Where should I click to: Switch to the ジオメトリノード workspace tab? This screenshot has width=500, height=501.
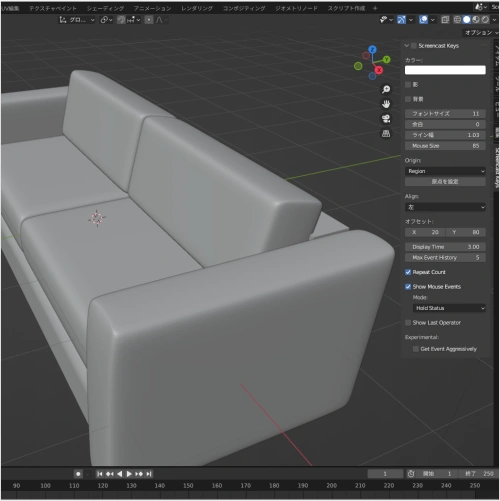click(x=296, y=8)
